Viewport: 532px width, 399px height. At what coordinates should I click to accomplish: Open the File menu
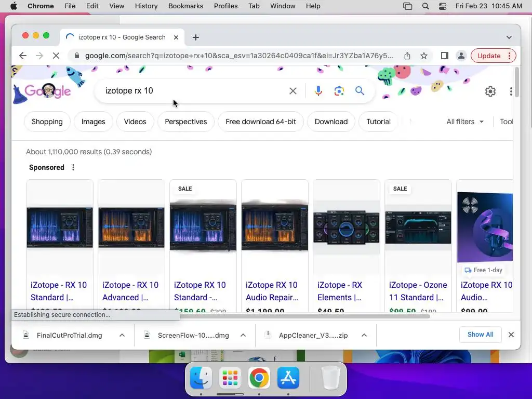70,6
